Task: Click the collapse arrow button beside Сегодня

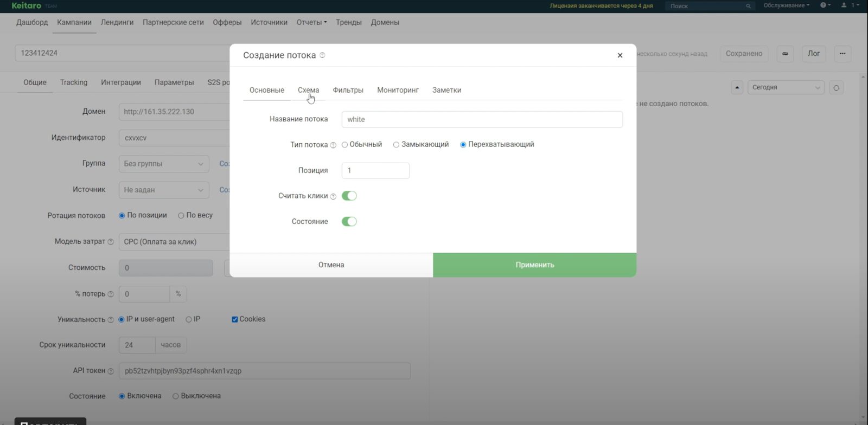Action: pyautogui.click(x=737, y=88)
